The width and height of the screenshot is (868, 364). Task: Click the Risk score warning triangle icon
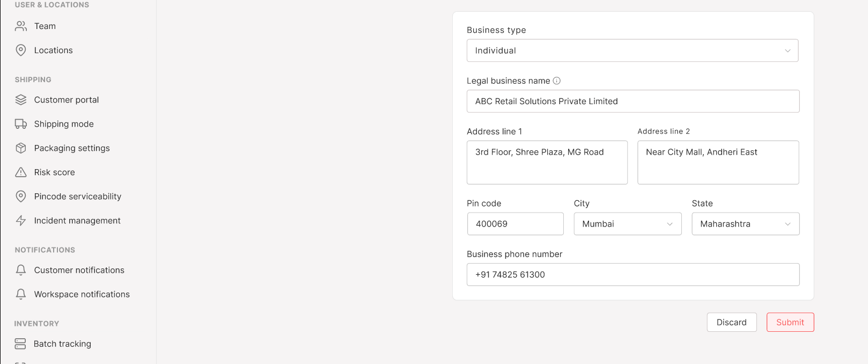[21, 172]
